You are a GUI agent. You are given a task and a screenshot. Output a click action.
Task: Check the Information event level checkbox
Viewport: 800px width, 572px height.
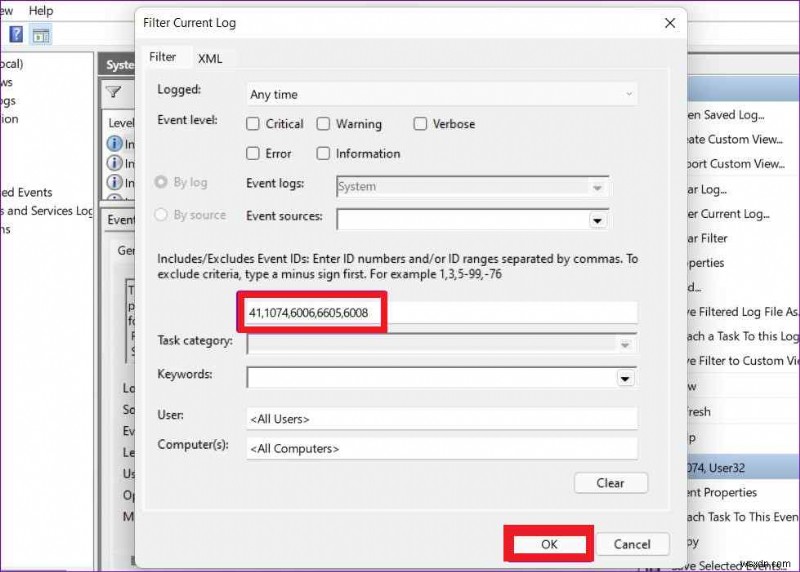point(323,154)
